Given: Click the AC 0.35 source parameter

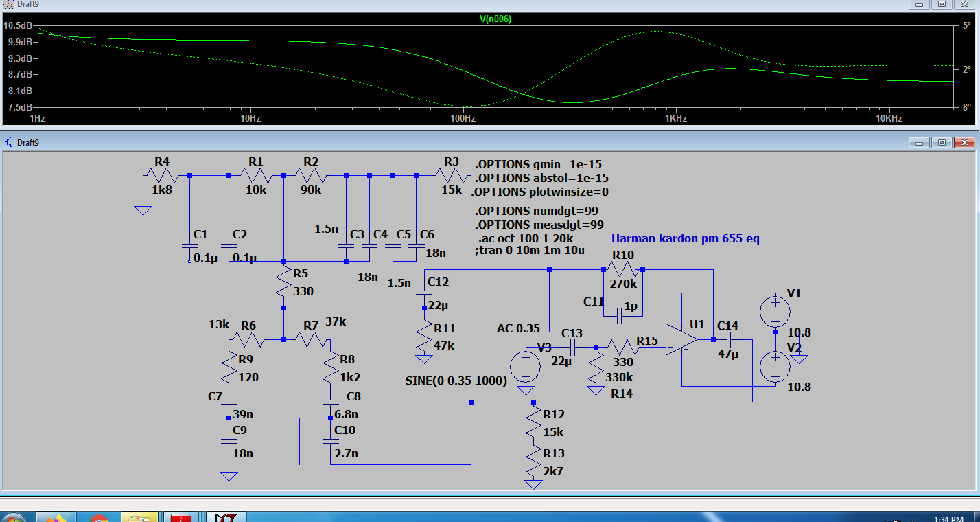Looking at the screenshot, I should (519, 329).
